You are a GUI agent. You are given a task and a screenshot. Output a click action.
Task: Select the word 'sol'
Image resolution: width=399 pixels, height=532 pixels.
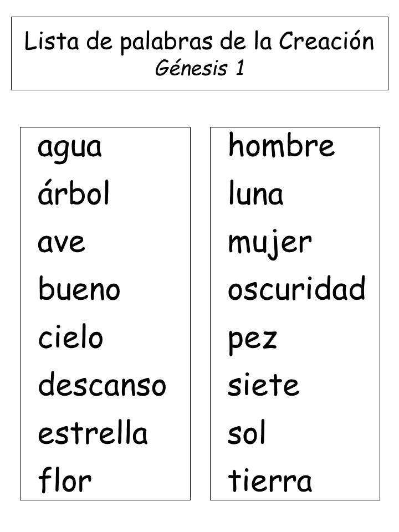(x=246, y=432)
